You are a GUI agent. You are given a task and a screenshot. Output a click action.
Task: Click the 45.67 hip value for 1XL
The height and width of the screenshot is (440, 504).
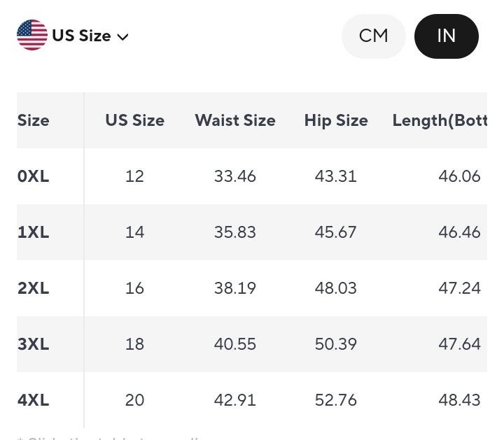[335, 232]
